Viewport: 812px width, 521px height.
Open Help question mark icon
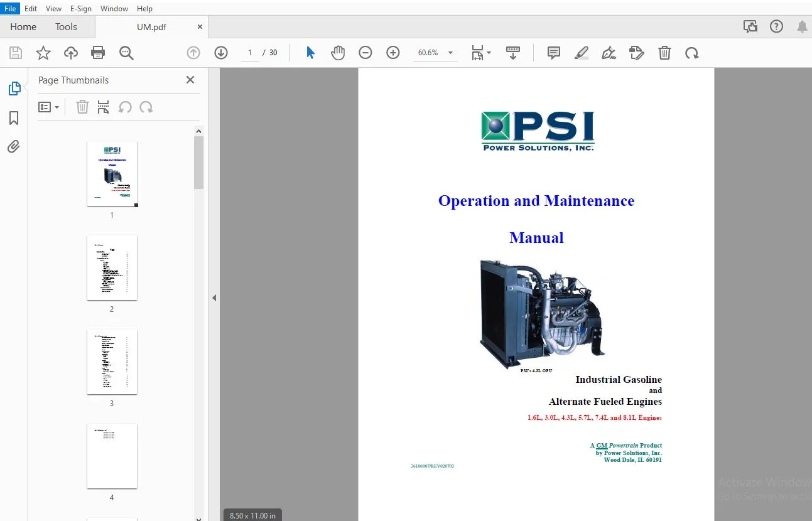pyautogui.click(x=777, y=26)
